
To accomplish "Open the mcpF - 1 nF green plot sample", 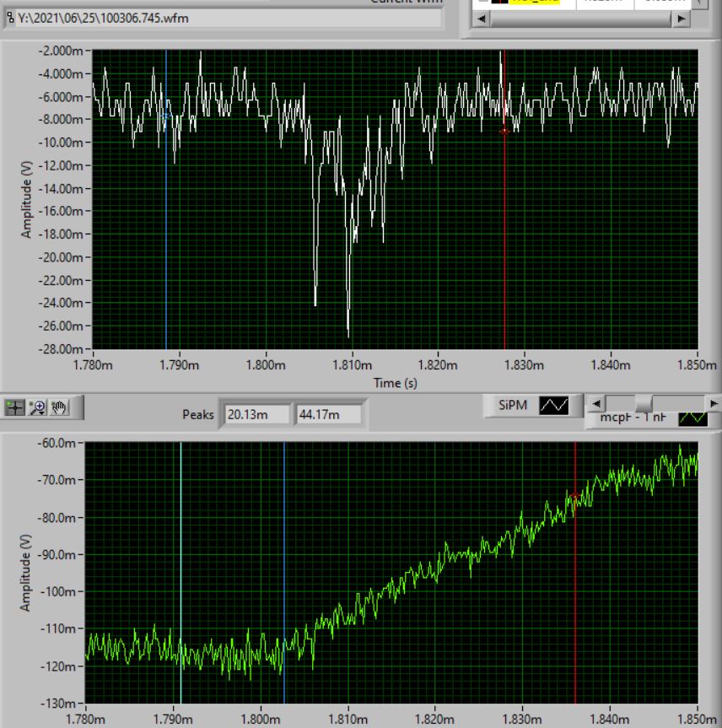I will (692, 418).
